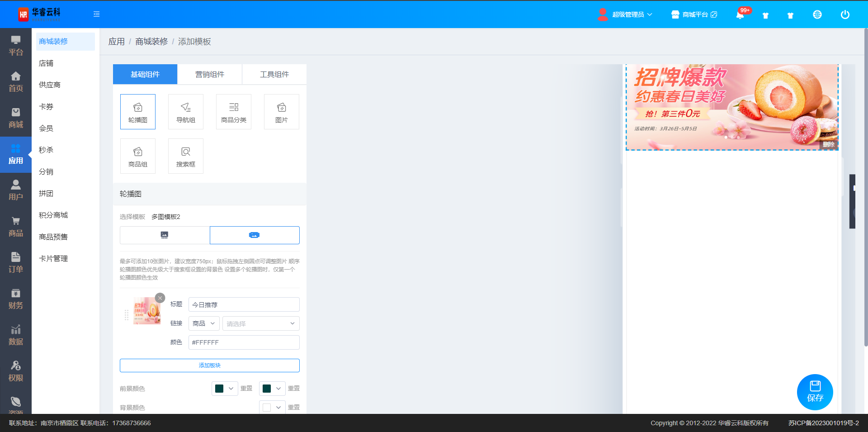Select the 轮播图 carousel component
The width and height of the screenshot is (868, 432).
click(x=138, y=112)
